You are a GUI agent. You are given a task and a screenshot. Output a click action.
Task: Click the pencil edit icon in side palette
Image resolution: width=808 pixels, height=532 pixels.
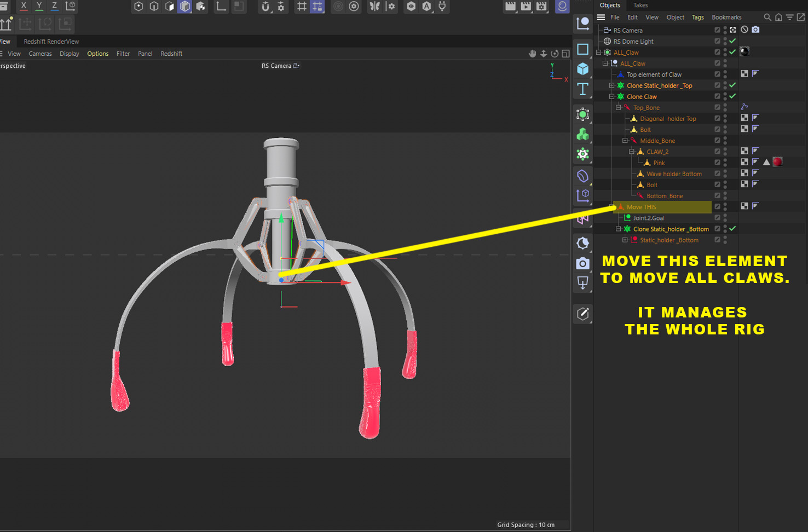[x=583, y=314]
